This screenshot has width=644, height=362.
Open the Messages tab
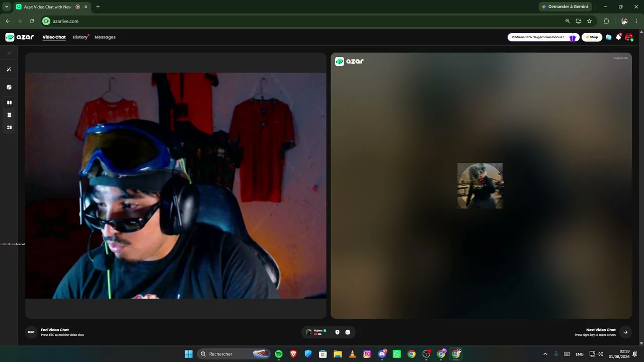point(105,37)
